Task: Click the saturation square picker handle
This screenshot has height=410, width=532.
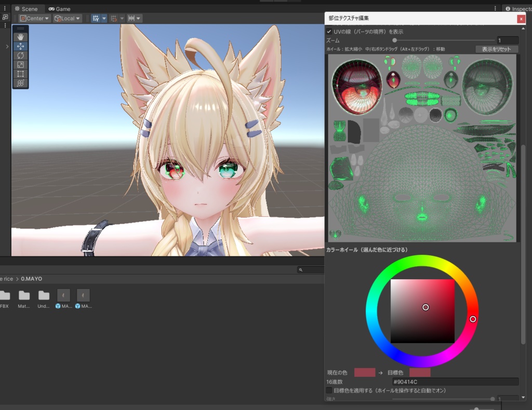Action: coord(425,307)
